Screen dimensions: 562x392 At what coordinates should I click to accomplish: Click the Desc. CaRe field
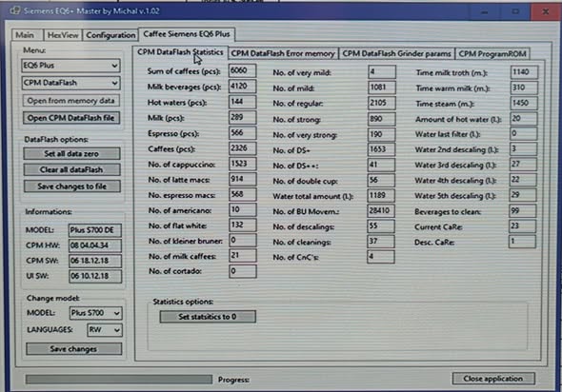pyautogui.click(x=522, y=242)
